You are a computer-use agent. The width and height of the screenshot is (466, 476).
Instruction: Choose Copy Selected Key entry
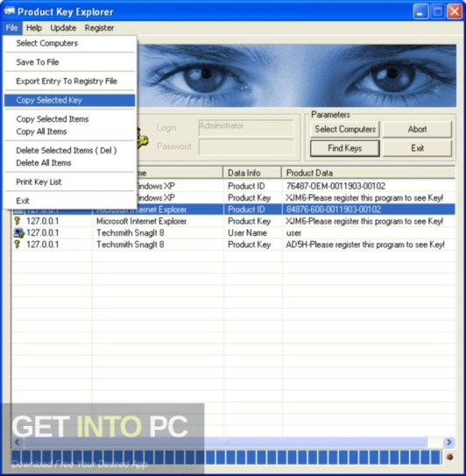tap(69, 100)
